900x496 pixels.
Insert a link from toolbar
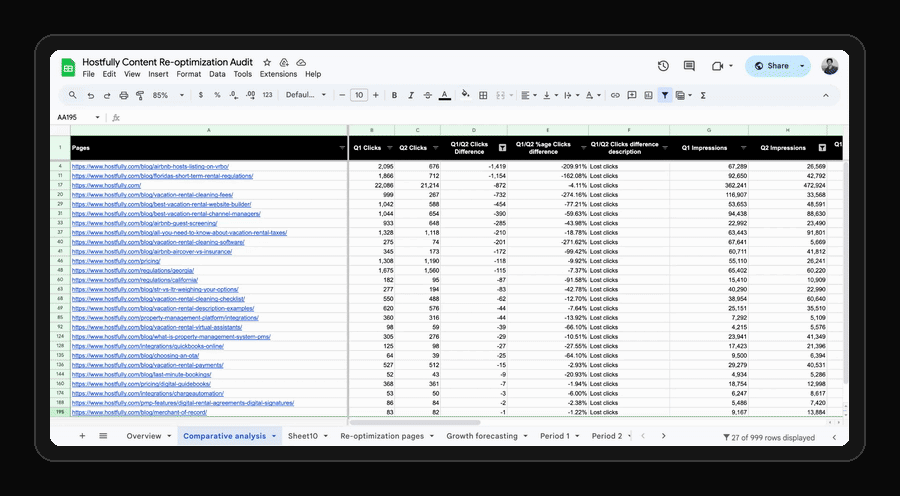coord(615,95)
